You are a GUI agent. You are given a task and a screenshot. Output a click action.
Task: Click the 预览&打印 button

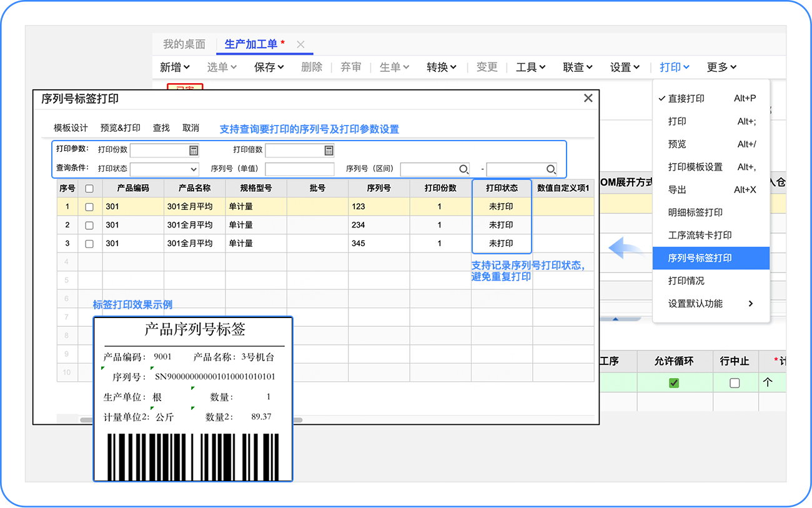point(121,128)
